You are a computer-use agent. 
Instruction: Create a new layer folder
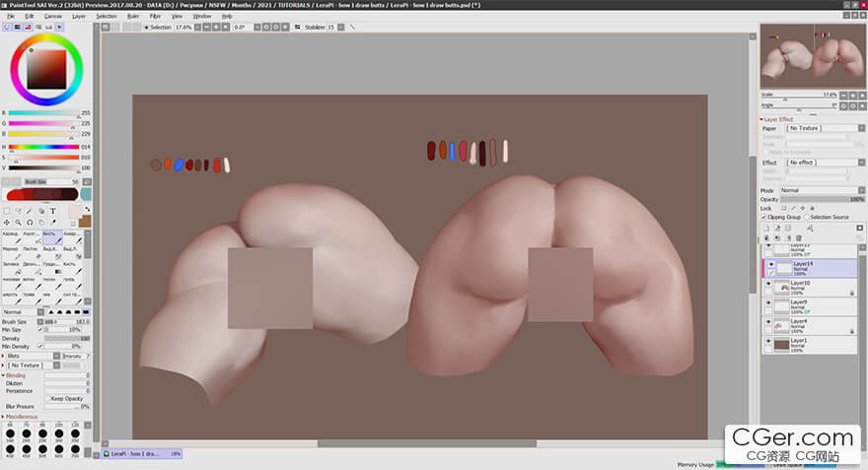click(x=788, y=228)
